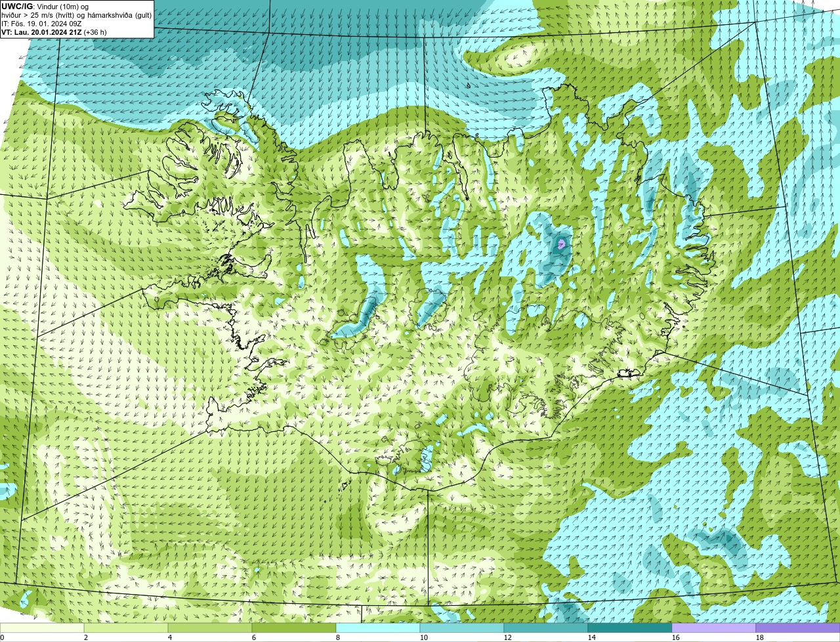Click the "IT: Fös. 19. 01. 2024 09Z" line

pyautogui.click(x=42, y=23)
